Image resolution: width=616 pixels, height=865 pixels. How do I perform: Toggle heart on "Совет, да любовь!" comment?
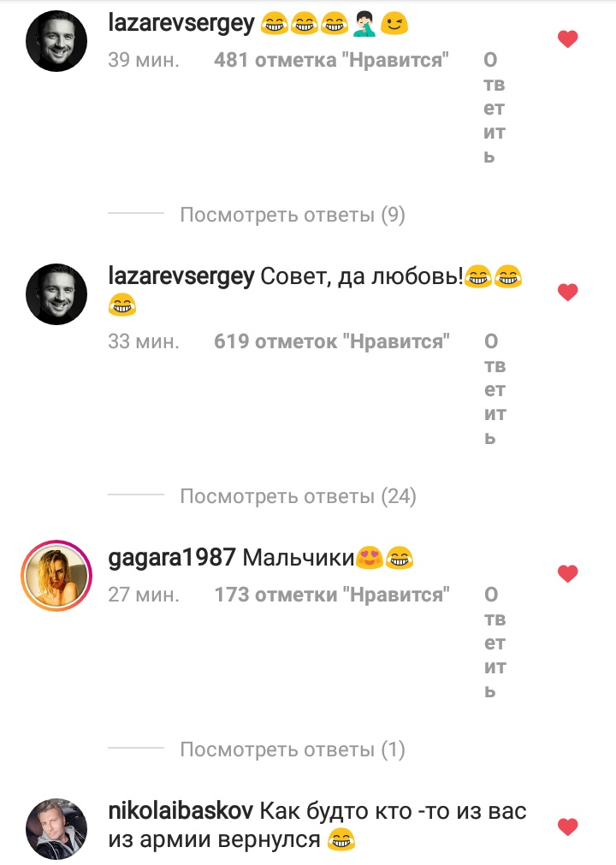click(567, 292)
